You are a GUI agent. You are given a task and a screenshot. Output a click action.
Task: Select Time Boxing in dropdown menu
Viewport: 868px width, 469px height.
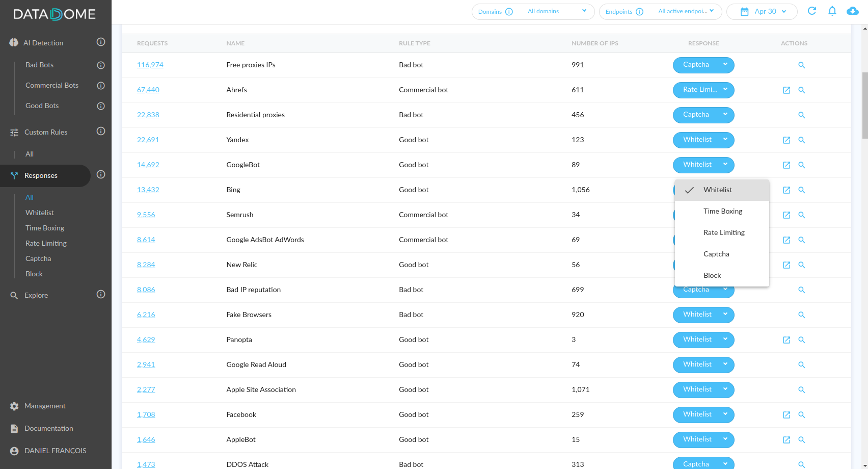point(722,211)
